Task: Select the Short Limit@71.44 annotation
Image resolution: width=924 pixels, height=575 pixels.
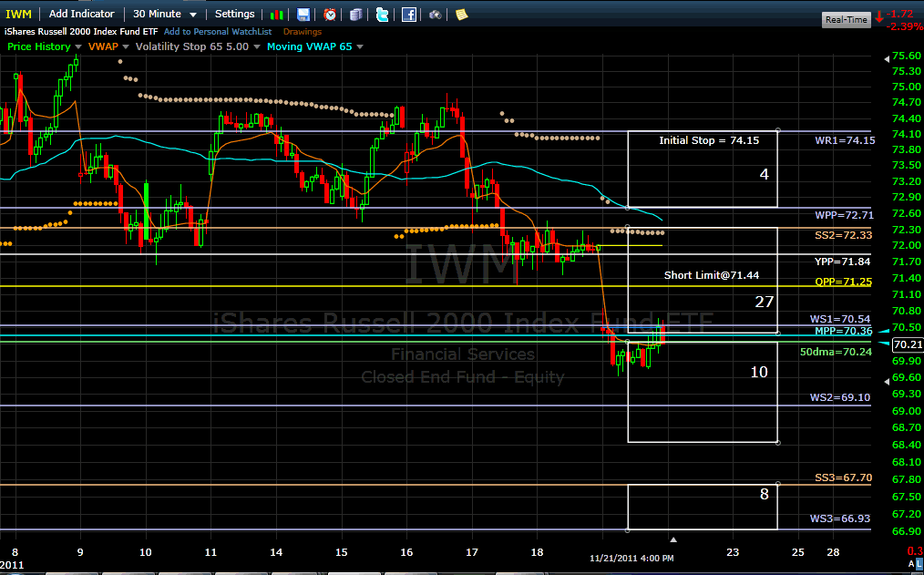Action: pyautogui.click(x=712, y=275)
